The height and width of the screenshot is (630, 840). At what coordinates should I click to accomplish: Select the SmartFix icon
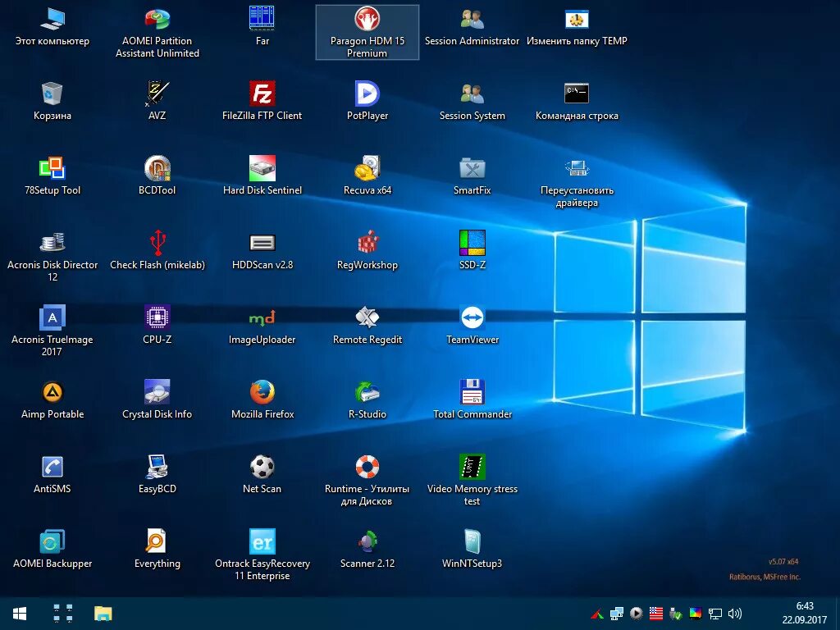point(472,176)
